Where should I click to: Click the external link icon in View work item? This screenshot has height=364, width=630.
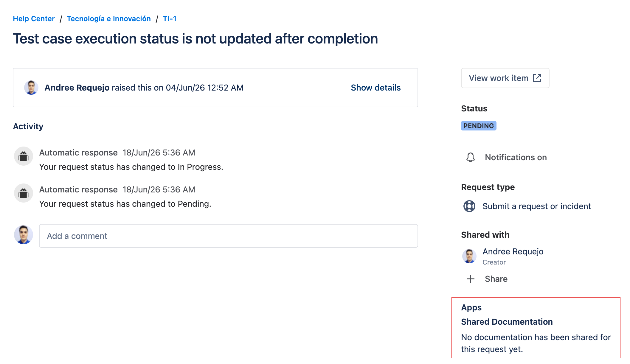[x=537, y=78]
